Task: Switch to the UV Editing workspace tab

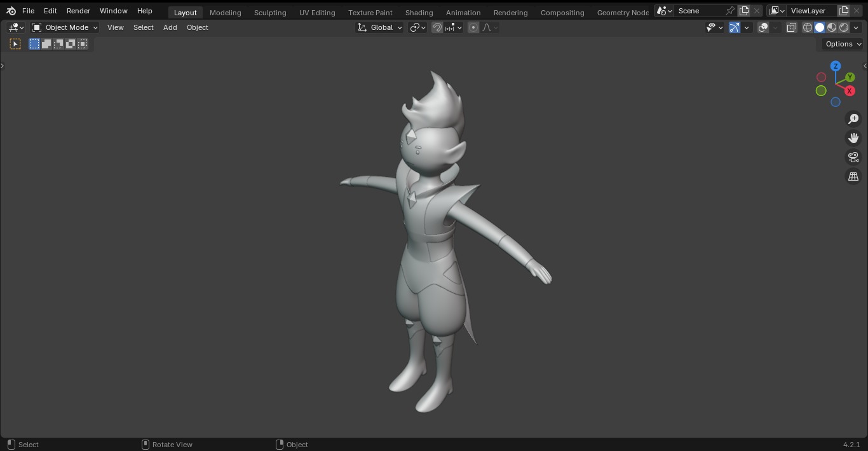Action: (x=317, y=12)
